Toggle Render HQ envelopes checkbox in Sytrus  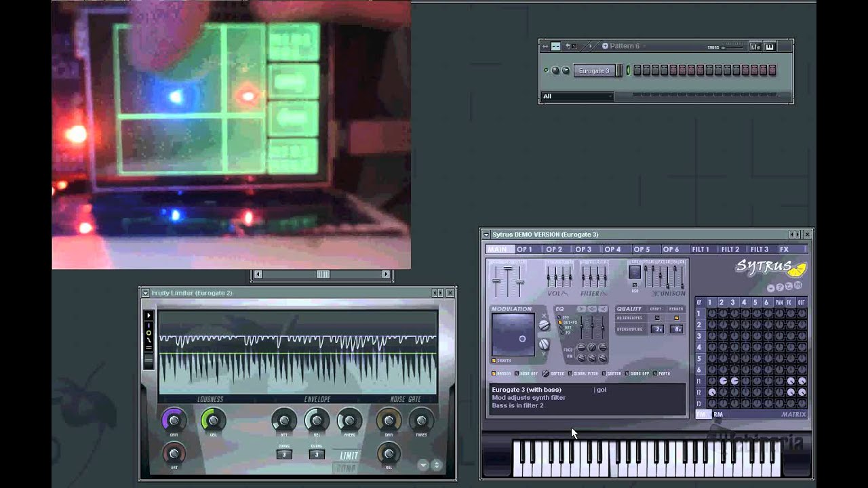click(x=677, y=318)
